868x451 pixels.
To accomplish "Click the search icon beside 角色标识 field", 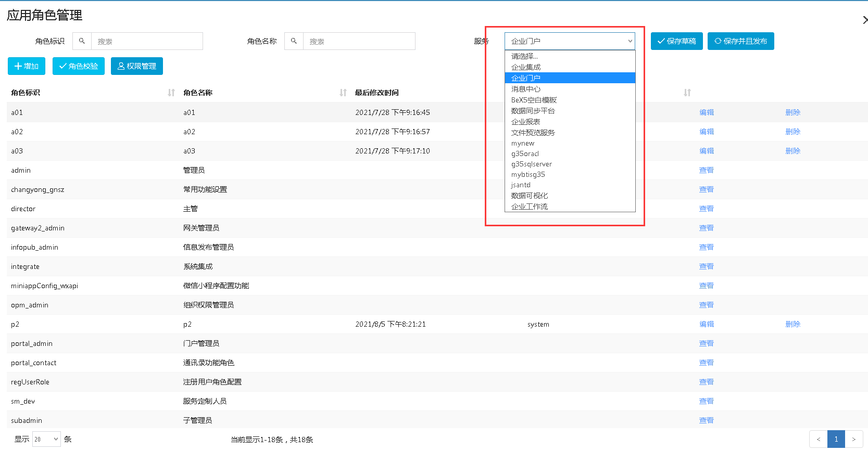I will pos(82,41).
